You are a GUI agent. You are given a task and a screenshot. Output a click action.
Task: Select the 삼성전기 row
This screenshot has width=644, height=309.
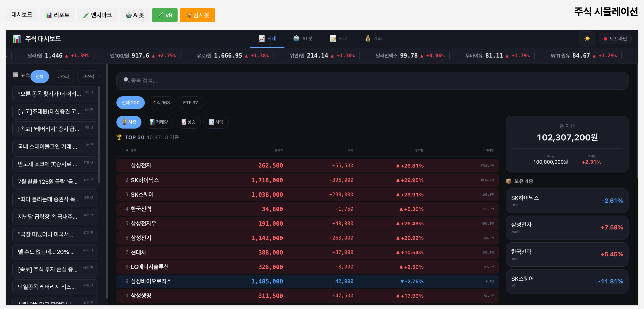(307, 238)
